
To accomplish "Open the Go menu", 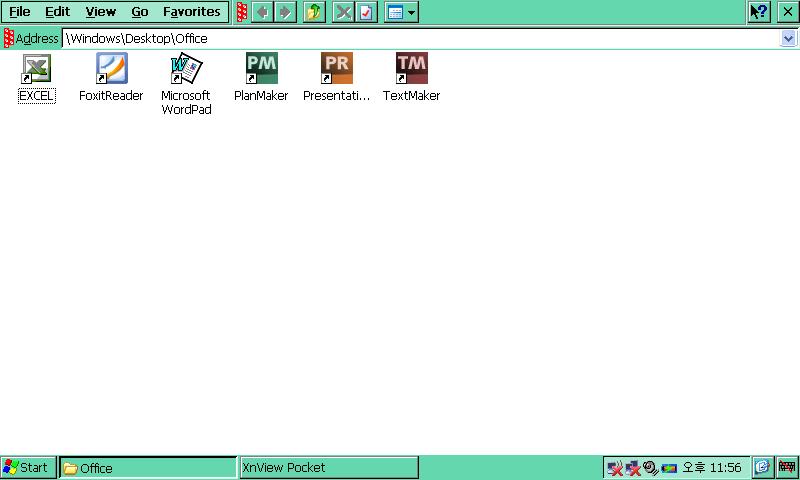I will (x=139, y=12).
